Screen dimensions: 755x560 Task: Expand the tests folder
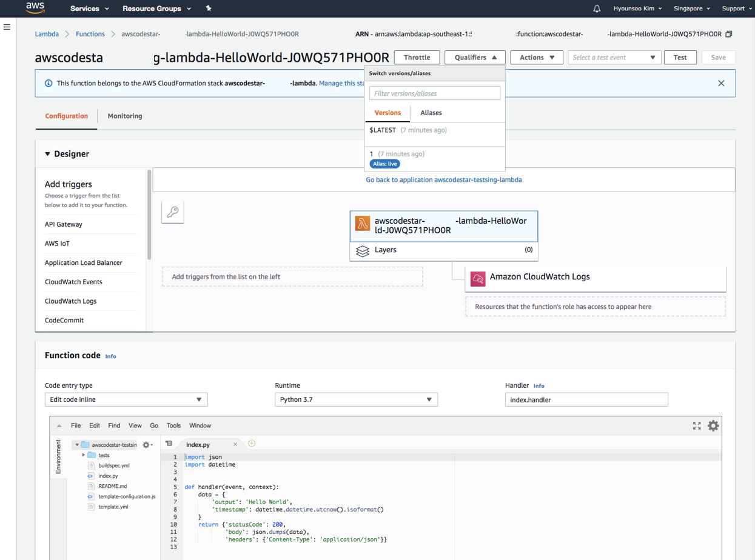[x=84, y=455]
